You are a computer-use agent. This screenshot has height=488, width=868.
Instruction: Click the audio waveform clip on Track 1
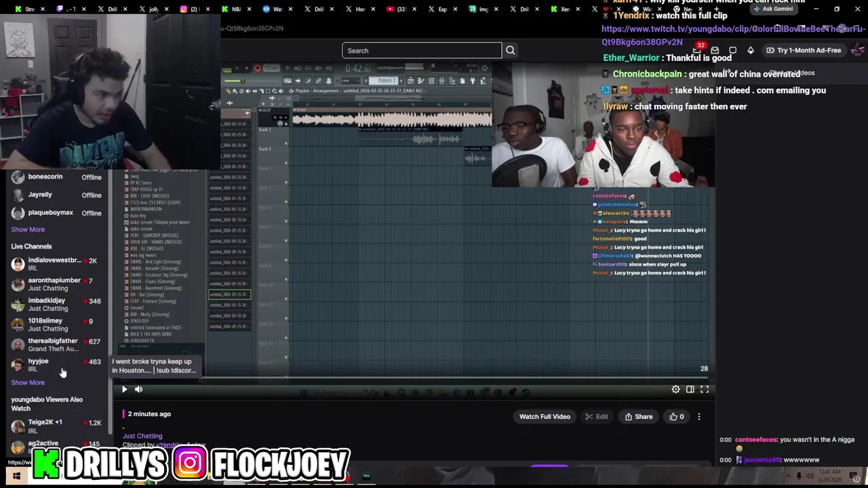point(392,120)
